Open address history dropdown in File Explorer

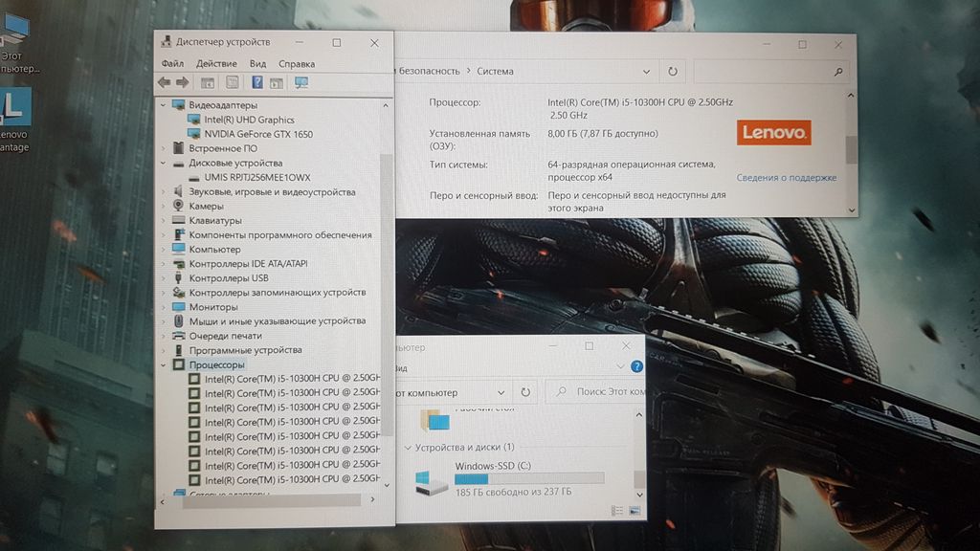tap(501, 392)
